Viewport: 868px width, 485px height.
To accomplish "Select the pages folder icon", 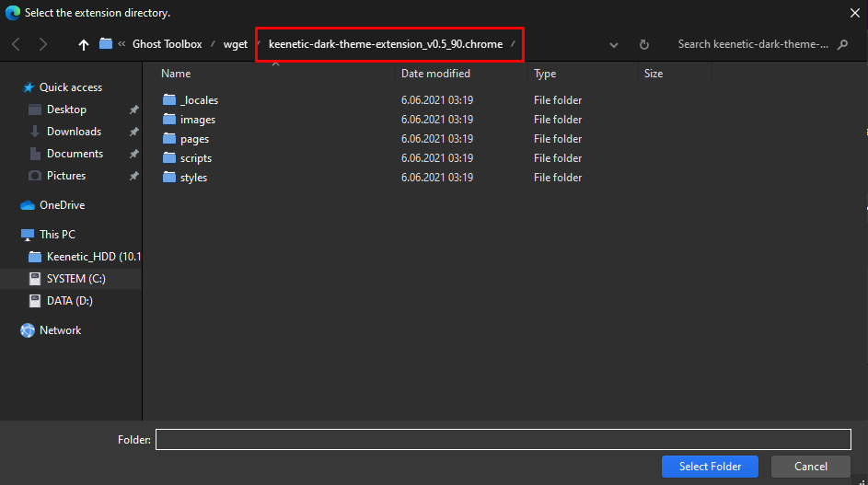I will point(169,138).
